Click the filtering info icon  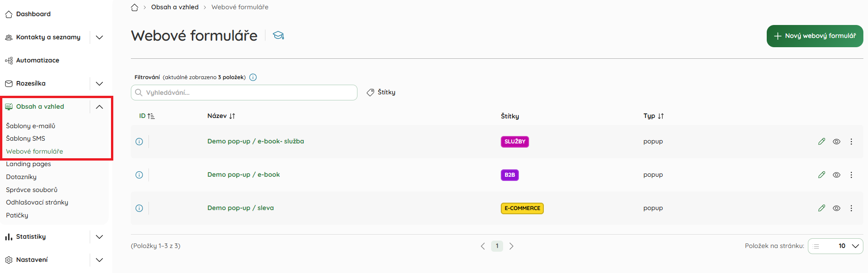click(x=253, y=77)
